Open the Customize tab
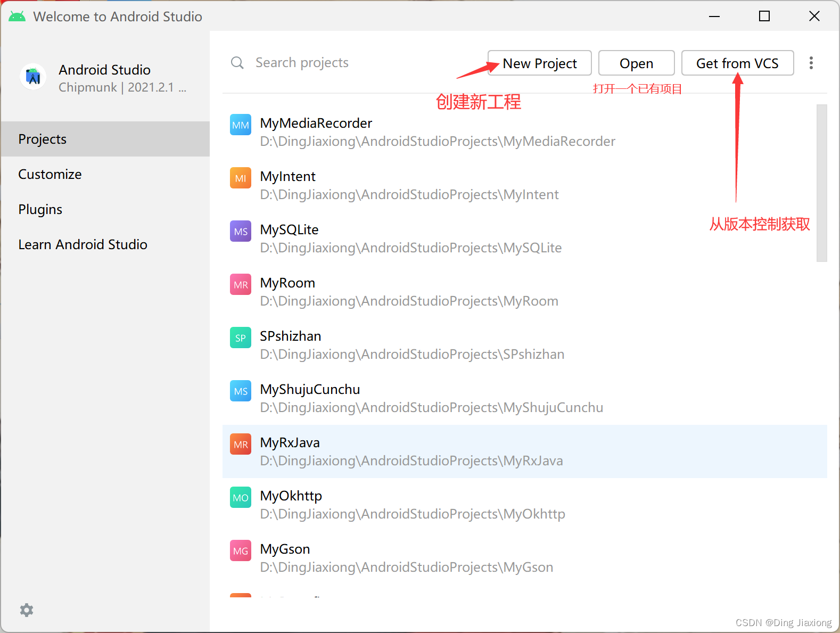Screen dimensions: 840x633 click(x=105, y=174)
